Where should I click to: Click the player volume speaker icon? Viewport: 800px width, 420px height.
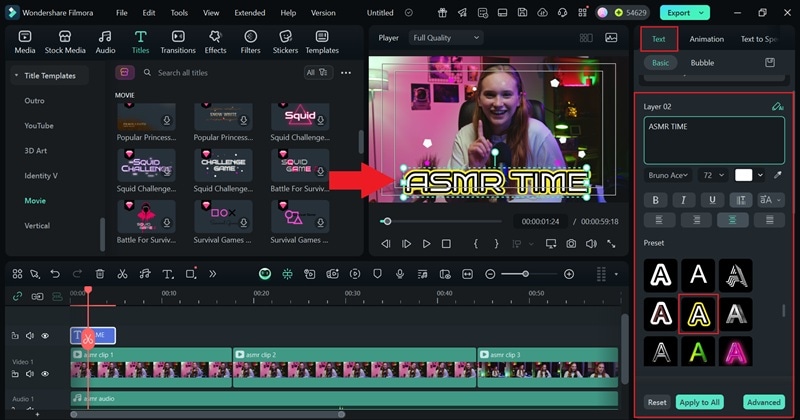click(591, 244)
